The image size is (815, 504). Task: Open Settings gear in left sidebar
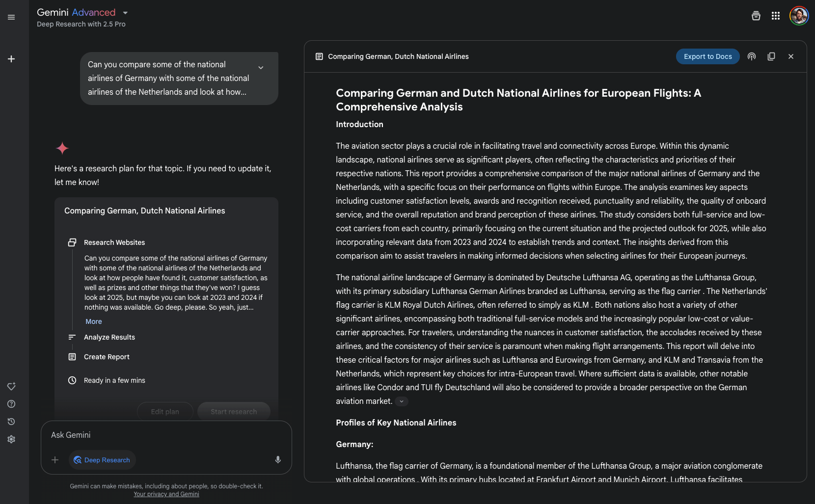[x=11, y=439]
